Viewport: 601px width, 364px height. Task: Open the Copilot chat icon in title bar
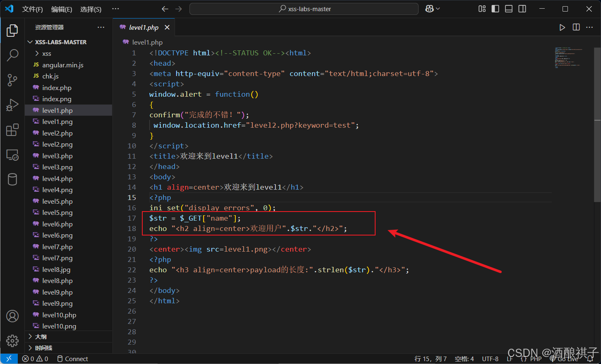tap(429, 9)
